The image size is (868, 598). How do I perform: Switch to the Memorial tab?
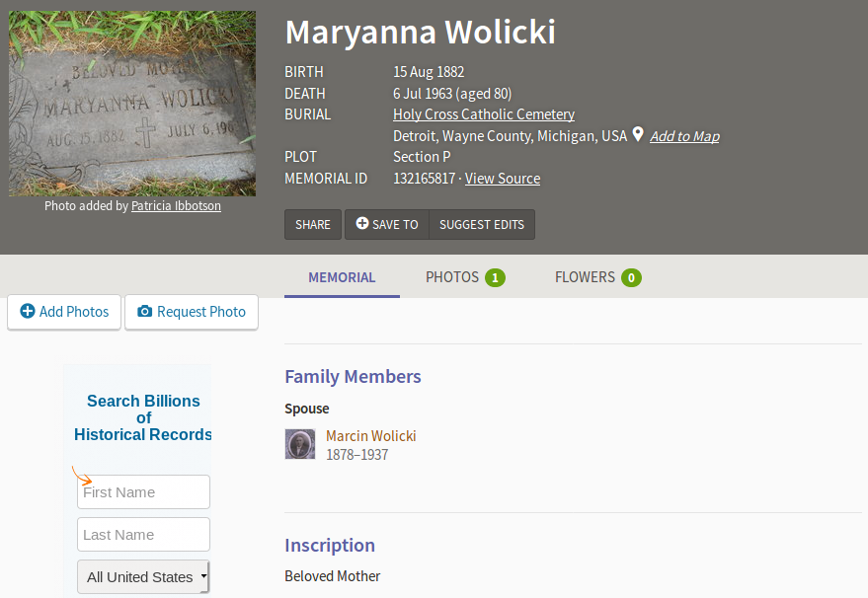342,277
